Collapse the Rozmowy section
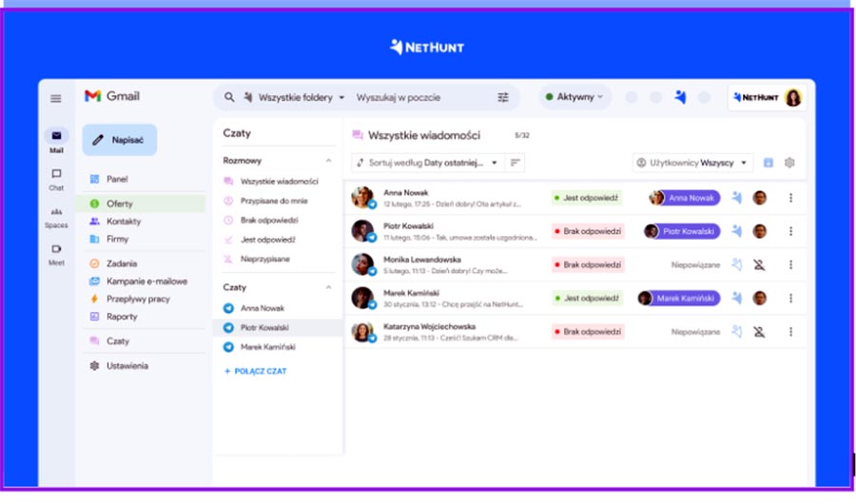Screen dimensions: 856x504 click(x=329, y=161)
